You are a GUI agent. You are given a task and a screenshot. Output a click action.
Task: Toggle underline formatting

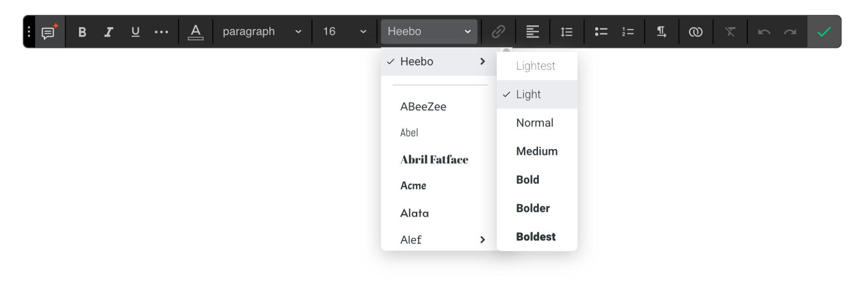tap(135, 32)
